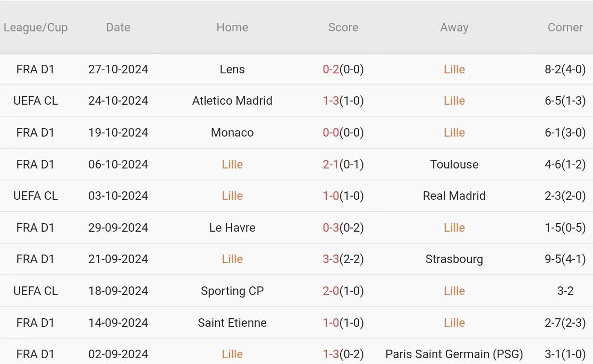Open the 3-3 Lille vs Strasbourg score

click(x=331, y=259)
